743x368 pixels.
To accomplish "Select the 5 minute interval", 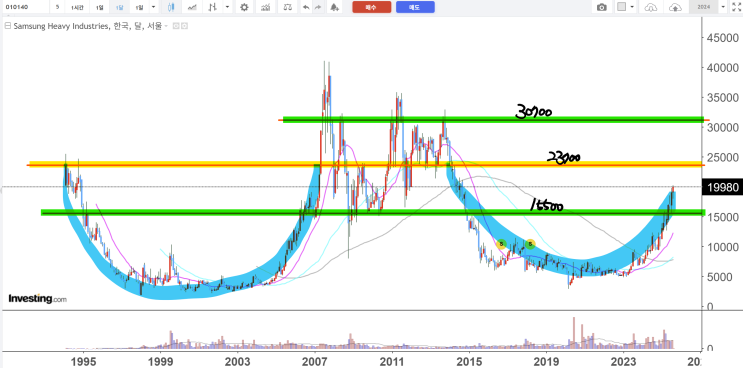I will pyautogui.click(x=57, y=7).
